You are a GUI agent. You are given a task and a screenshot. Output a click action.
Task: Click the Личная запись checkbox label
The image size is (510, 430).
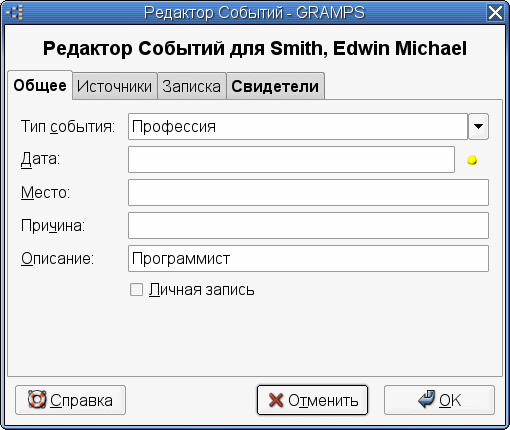point(201,289)
